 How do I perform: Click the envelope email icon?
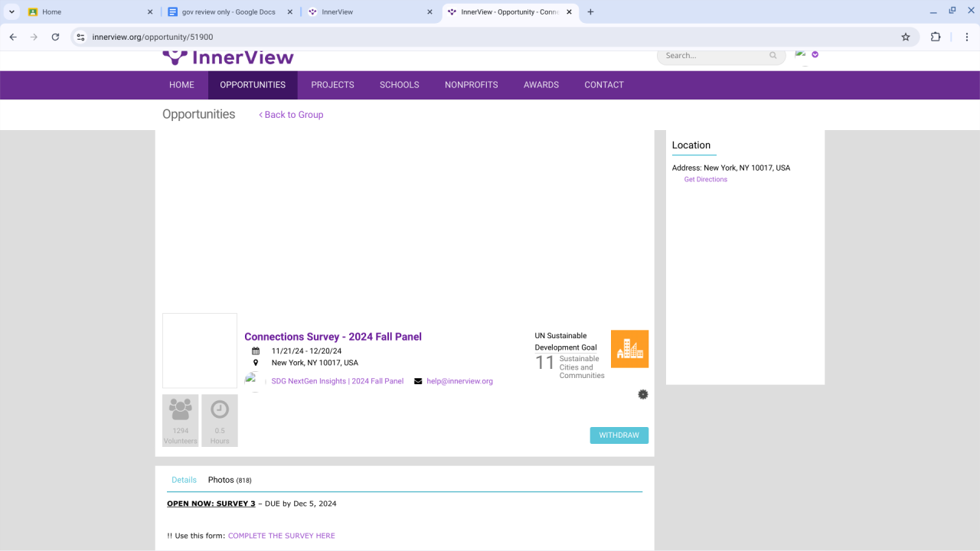[x=418, y=381]
